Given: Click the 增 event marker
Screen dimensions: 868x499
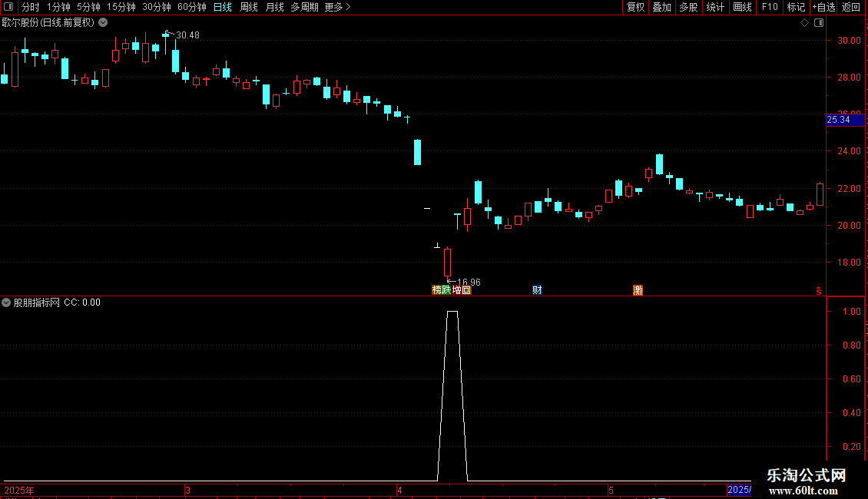Looking at the screenshot, I should 457,290.
